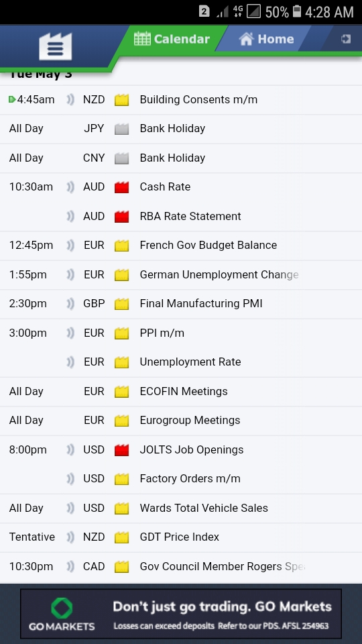Expand Gov Council Member Rogers event
Screen dimensions: 362x644
coord(181,567)
